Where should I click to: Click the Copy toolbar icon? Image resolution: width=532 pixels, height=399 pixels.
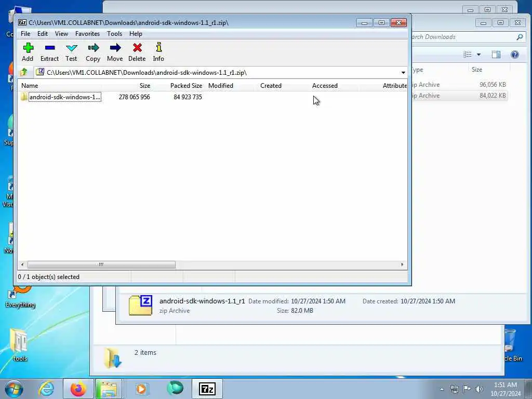pos(93,52)
